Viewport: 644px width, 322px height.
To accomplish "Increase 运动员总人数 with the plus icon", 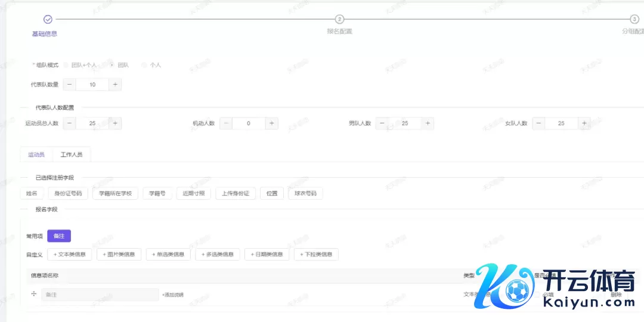I will point(115,123).
